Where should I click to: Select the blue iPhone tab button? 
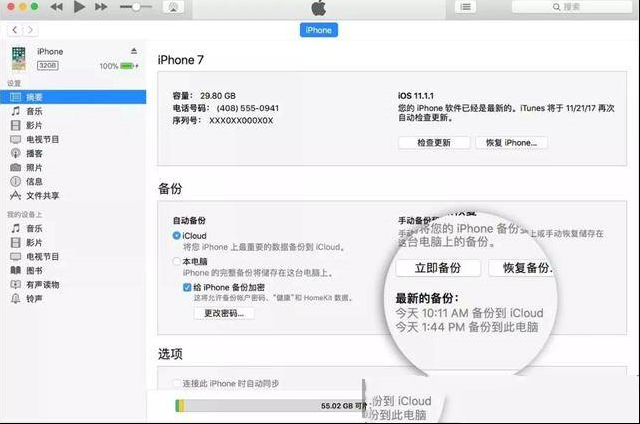[x=319, y=30]
